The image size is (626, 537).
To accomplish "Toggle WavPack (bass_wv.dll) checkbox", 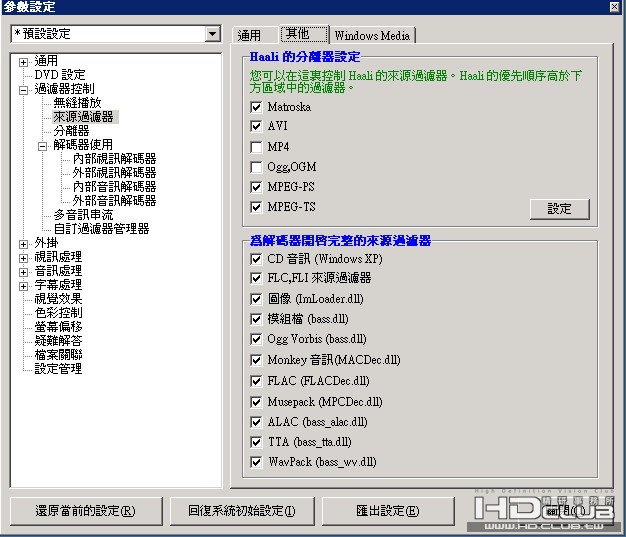I will [x=256, y=462].
